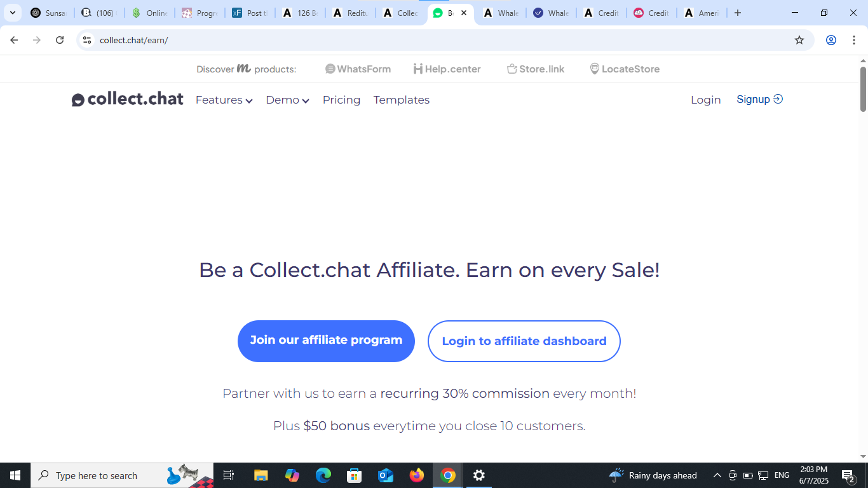Open Chrome's three-dot menu
Viewport: 868px width, 488px height.
tap(854, 40)
